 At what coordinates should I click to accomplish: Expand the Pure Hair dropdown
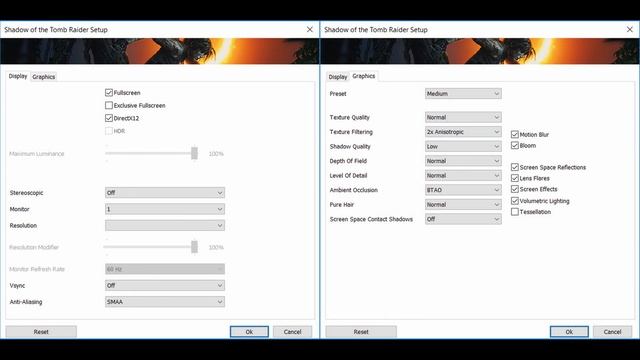pyautogui.click(x=463, y=204)
